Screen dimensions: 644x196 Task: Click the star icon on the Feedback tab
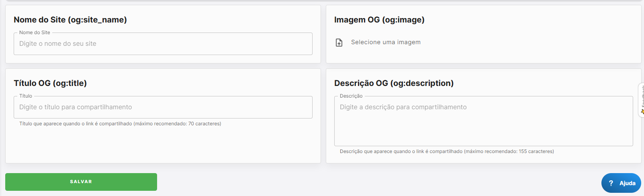pos(642,111)
